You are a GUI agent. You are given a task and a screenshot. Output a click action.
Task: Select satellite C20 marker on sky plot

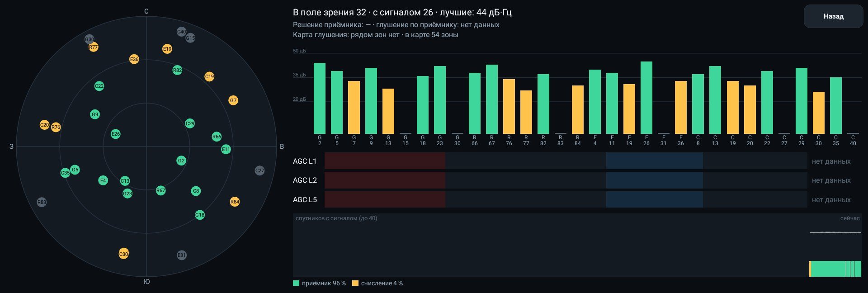click(44, 125)
